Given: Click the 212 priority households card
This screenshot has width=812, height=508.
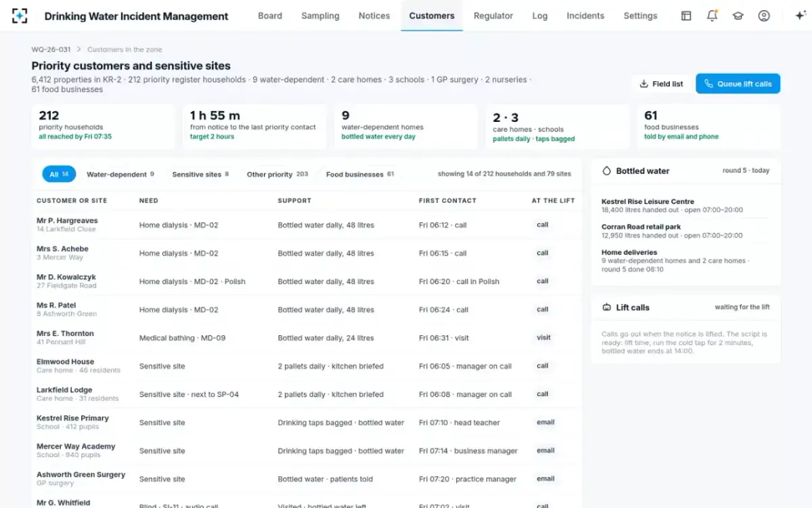Looking at the screenshot, I should pos(103,127).
